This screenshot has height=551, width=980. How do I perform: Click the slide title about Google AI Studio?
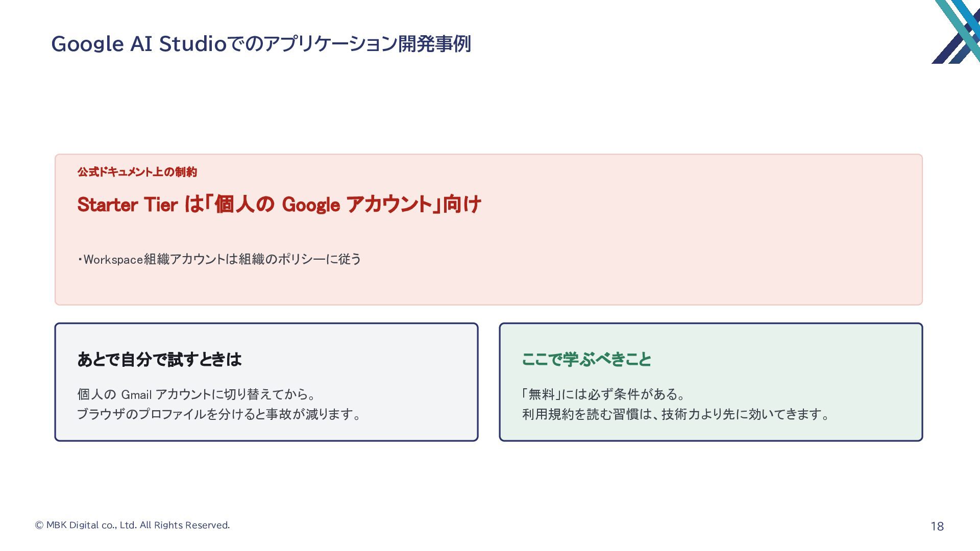[261, 44]
